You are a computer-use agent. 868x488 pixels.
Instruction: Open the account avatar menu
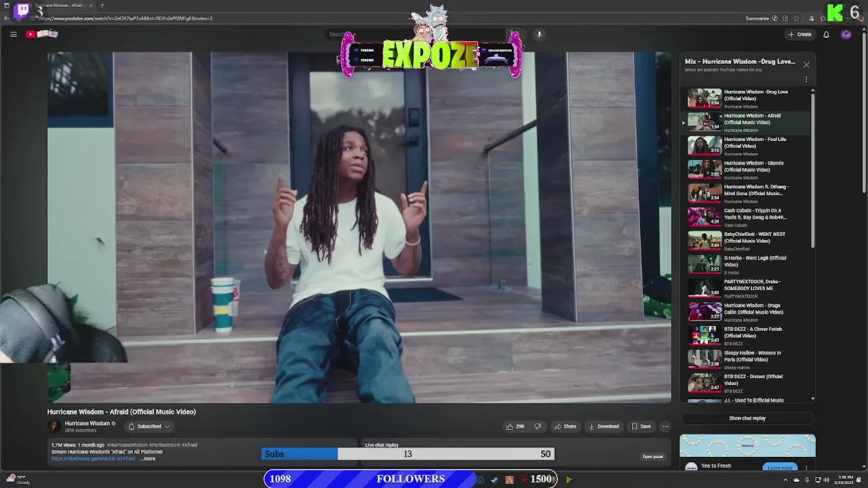point(846,35)
